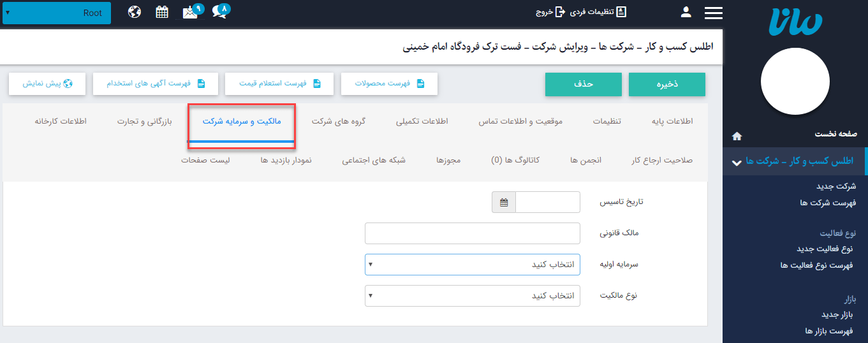Open فهرست محصولات products list
The image size is (868, 343).
pyautogui.click(x=388, y=84)
